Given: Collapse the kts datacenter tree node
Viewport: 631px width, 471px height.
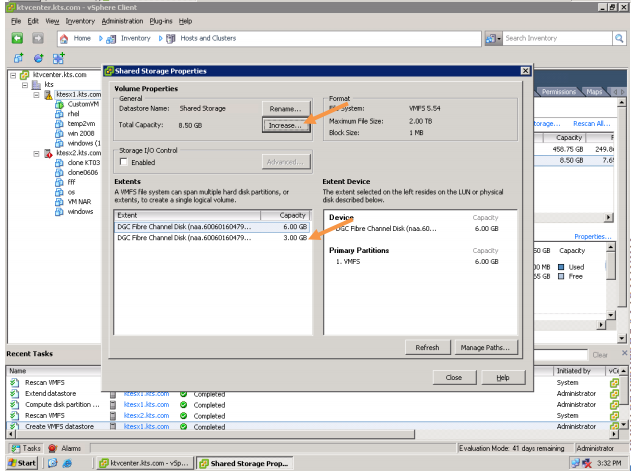Looking at the screenshot, I should point(24,85).
